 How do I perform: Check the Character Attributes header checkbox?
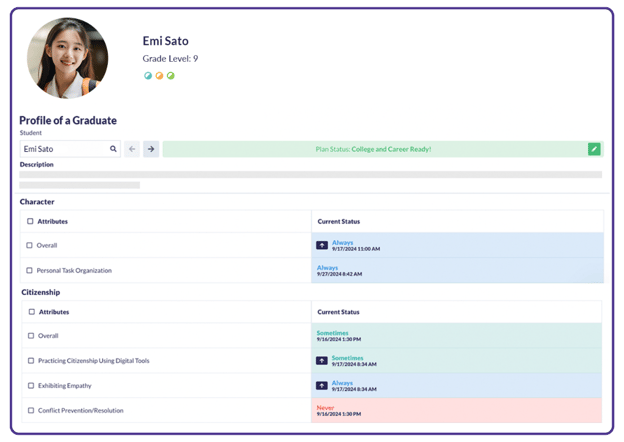pyautogui.click(x=30, y=221)
